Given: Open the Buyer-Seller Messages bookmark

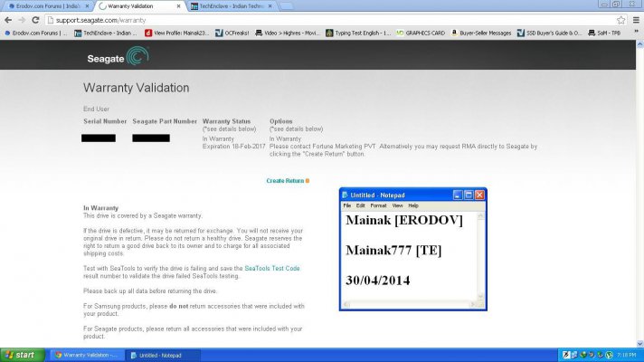Looking at the screenshot, I should click(x=481, y=33).
